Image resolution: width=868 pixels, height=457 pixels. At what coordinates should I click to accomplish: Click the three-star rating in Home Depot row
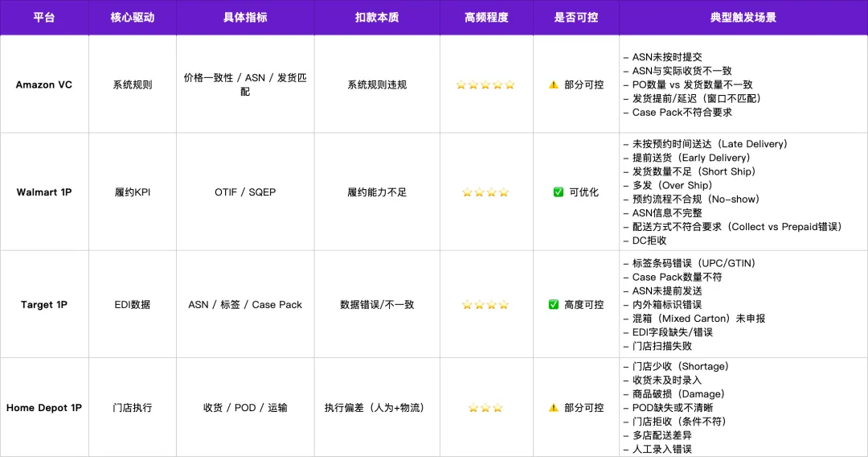485,408
